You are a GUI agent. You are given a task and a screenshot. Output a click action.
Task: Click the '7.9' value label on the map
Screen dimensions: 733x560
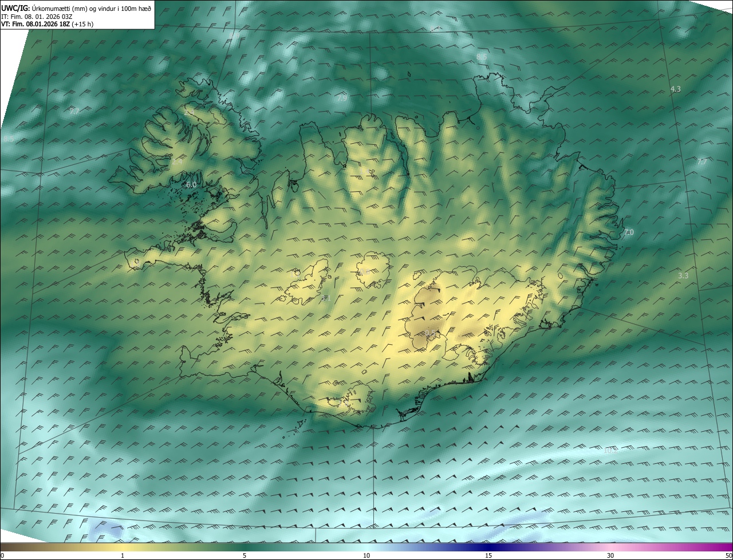pos(342,98)
